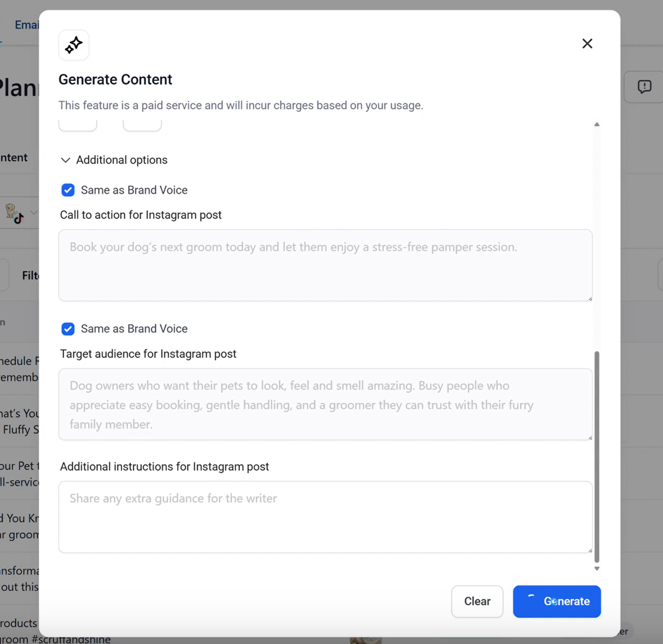Click the scroll-up arrow on the scrollbar
Viewport: 663px width, 644px height.
596,124
